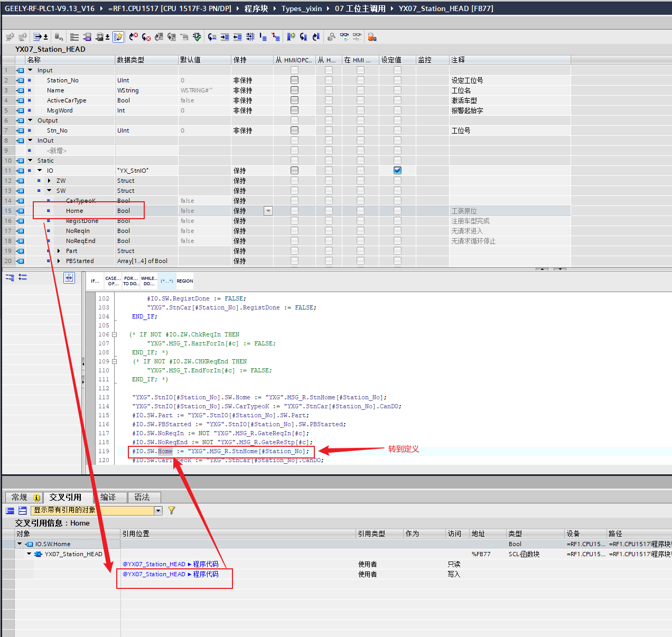Uncheck the setpoint checkbox in the IO row

coord(397,171)
